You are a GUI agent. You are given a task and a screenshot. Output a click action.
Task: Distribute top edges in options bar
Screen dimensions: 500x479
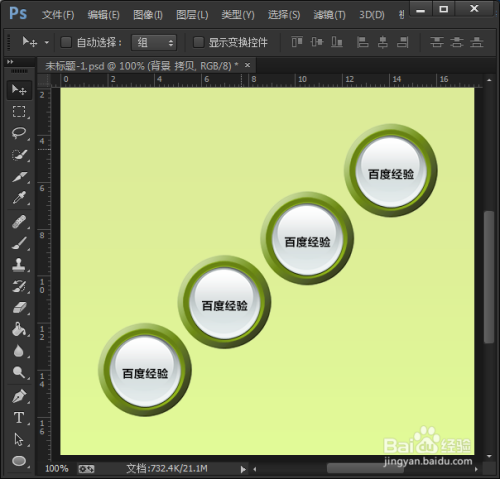pos(437,42)
